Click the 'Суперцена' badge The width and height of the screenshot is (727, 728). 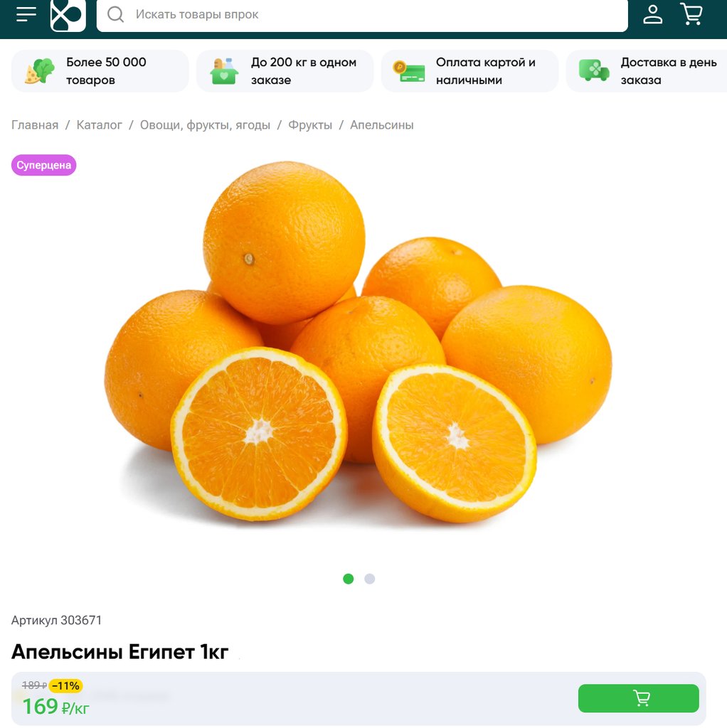tap(43, 165)
